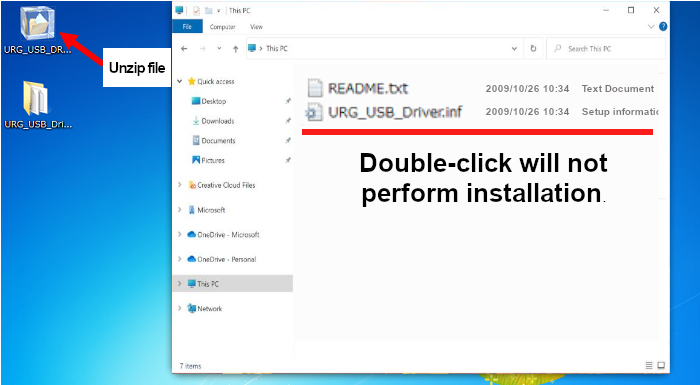The width and height of the screenshot is (700, 385).
Task: Open the File tab in Explorer
Action: click(187, 27)
